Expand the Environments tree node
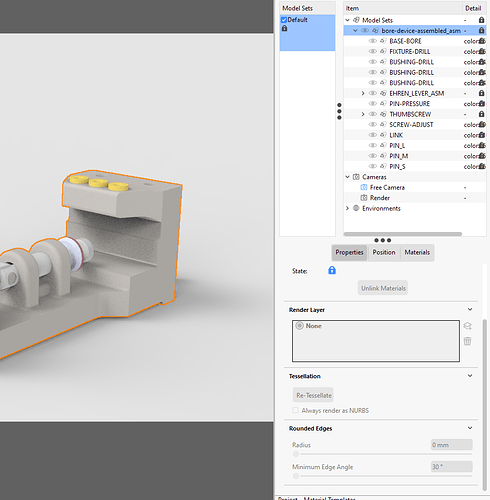This screenshot has height=500, width=490. [347, 208]
